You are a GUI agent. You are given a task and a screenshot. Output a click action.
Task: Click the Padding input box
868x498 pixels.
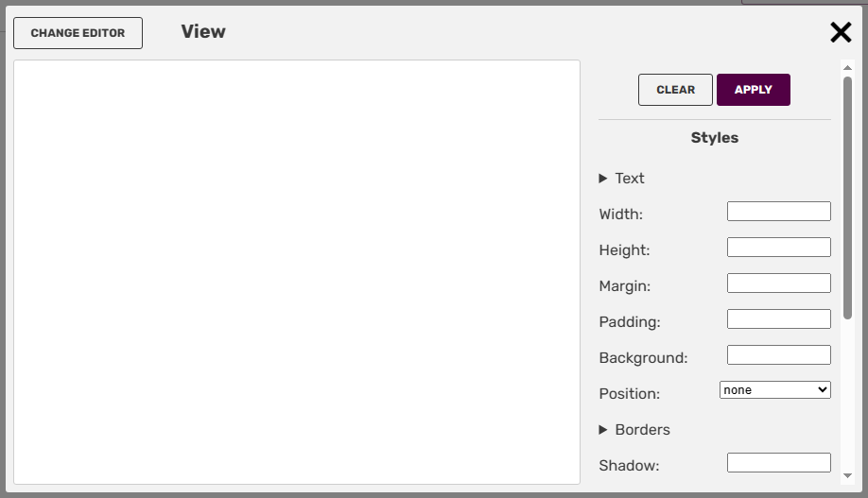coord(778,319)
